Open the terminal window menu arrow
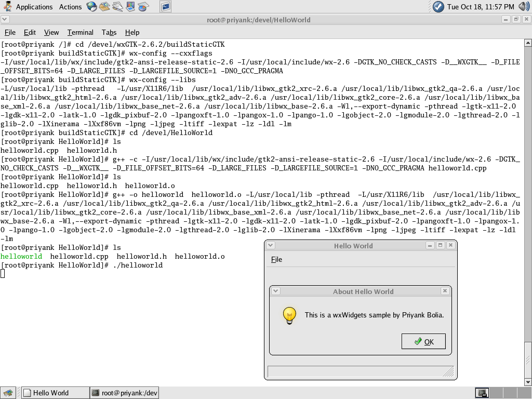Image resolution: width=532 pixels, height=399 pixels. (5, 19)
